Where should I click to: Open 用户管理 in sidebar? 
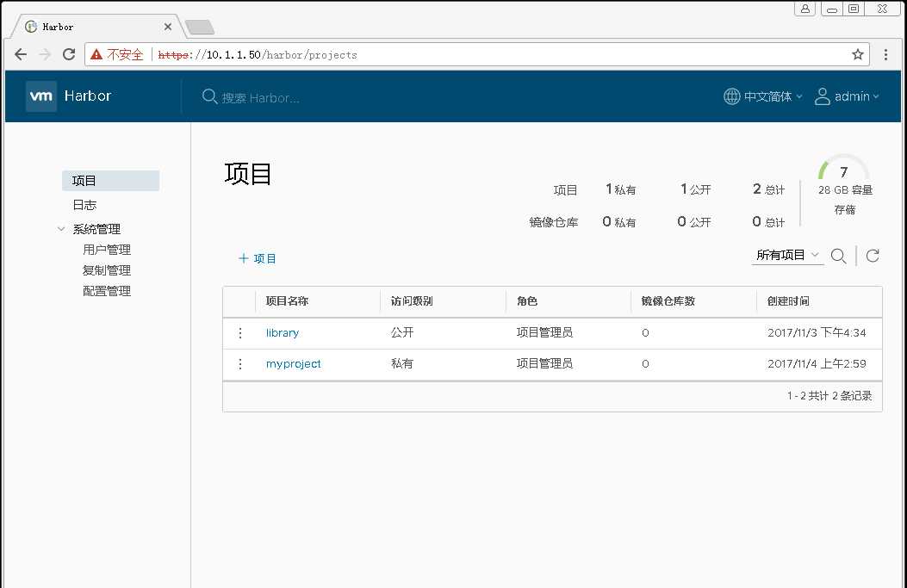[x=107, y=250]
